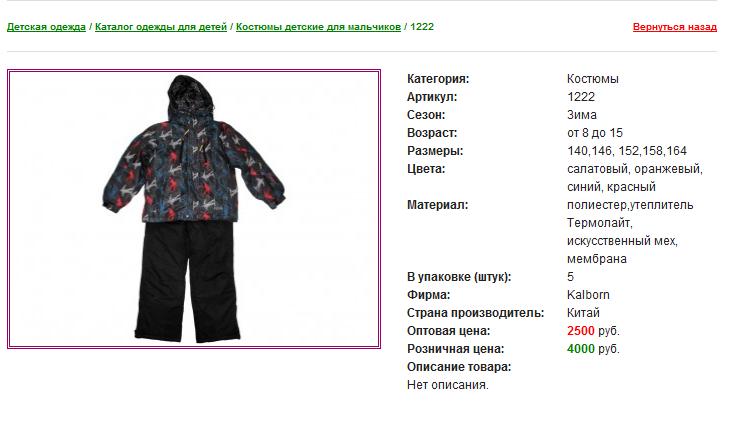Viewport: 748px width, 422px height.
Task: Click the pack quantity value 5
Action: 570,277
